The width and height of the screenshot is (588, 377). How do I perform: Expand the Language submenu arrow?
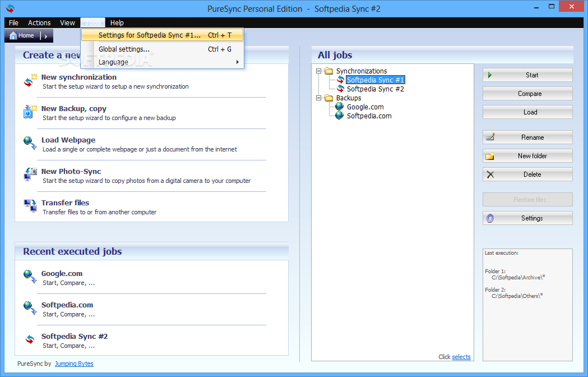237,62
